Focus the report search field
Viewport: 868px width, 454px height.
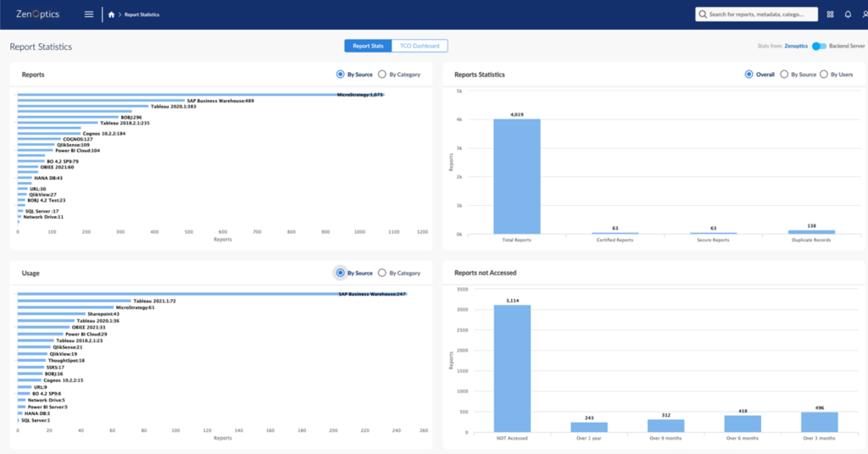pyautogui.click(x=756, y=14)
